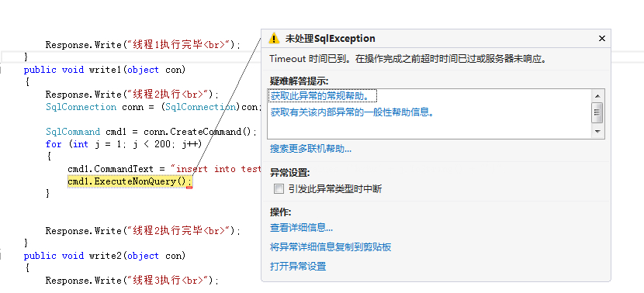Place cursor in the for loop header line
Screen dimensions: 644x293
point(123,144)
